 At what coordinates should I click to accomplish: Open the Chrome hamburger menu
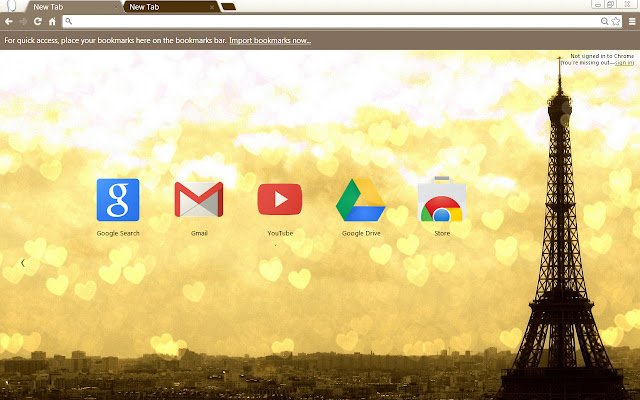click(x=632, y=21)
